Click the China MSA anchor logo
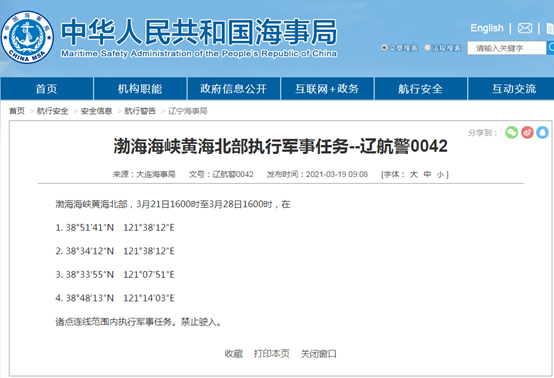Image resolution: width=554 pixels, height=378 pixels. pos(28,37)
